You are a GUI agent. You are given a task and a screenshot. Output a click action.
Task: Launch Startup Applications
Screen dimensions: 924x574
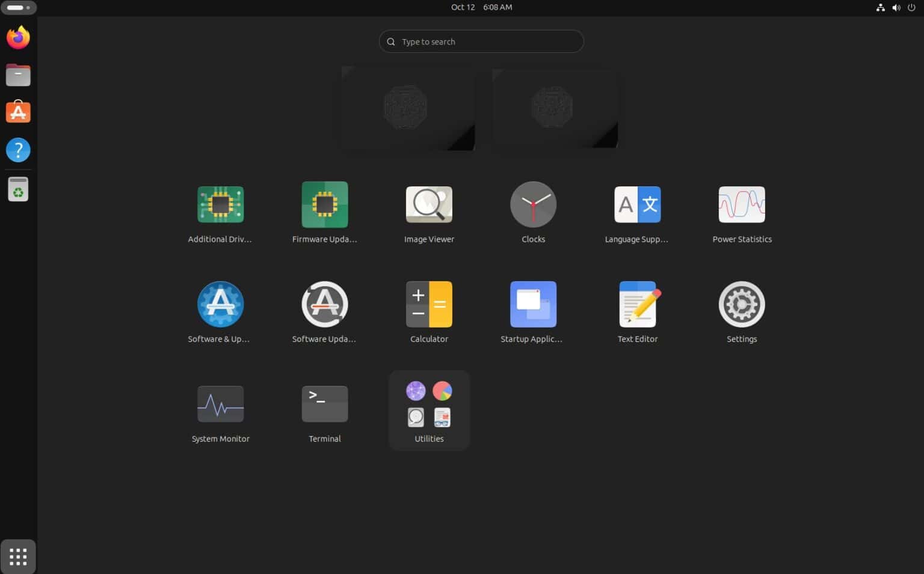pos(533,304)
